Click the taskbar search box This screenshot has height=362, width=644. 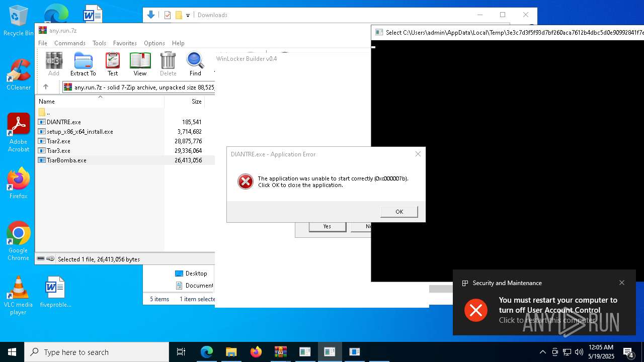pos(97,352)
